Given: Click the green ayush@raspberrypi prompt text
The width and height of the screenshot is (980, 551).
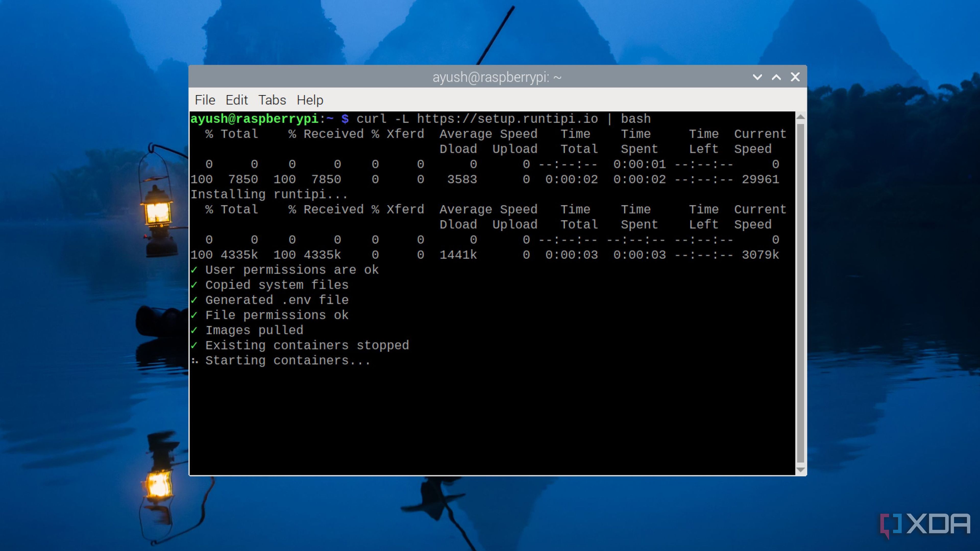Looking at the screenshot, I should [254, 119].
